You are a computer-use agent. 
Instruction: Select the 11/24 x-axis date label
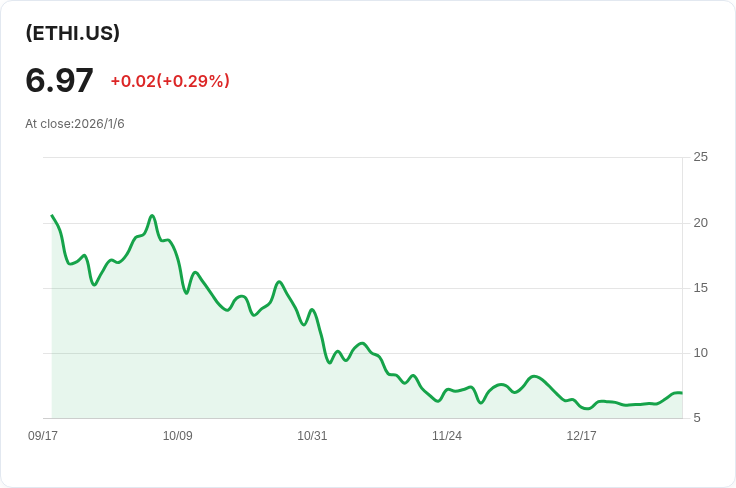tap(446, 436)
